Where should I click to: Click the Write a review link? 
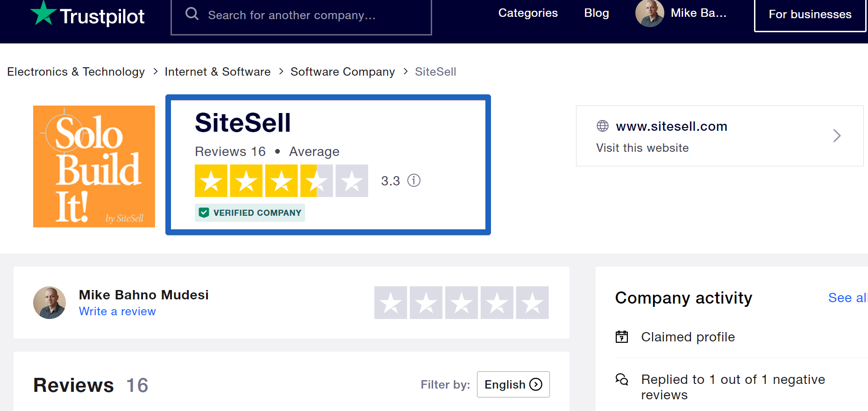[117, 312]
